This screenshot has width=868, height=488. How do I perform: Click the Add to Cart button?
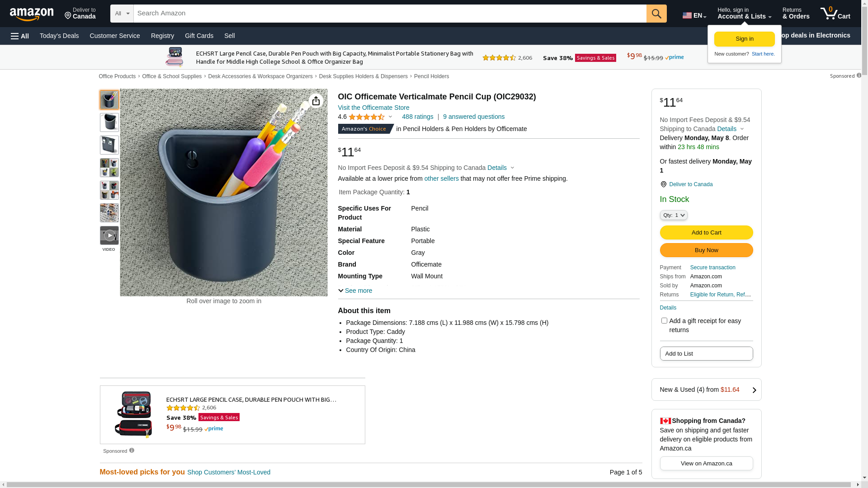tap(706, 233)
